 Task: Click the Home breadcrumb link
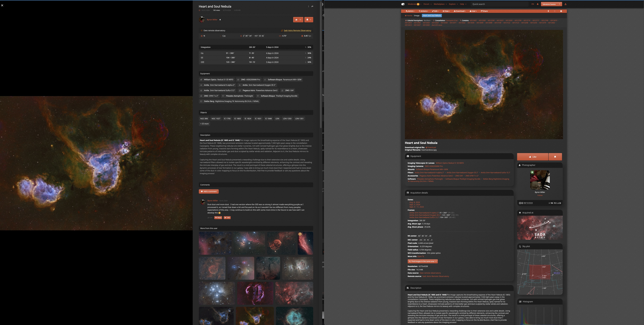[408, 16]
